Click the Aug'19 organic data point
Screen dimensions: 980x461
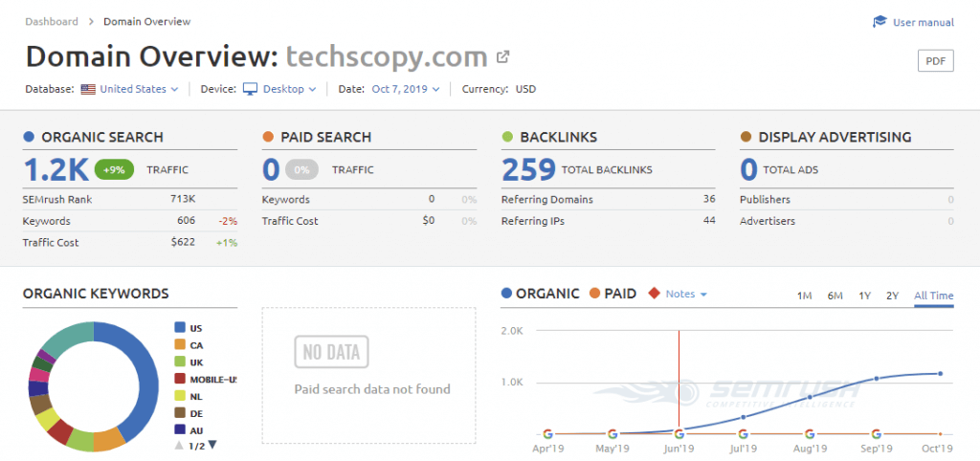[x=810, y=397]
